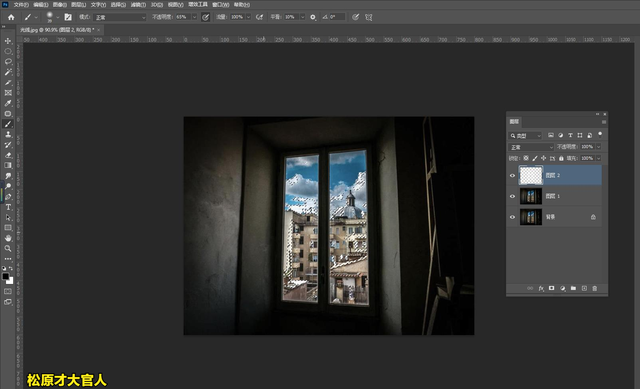Open the brush preset picker arrow
Viewport: 640px width, 389px height.
[58, 17]
